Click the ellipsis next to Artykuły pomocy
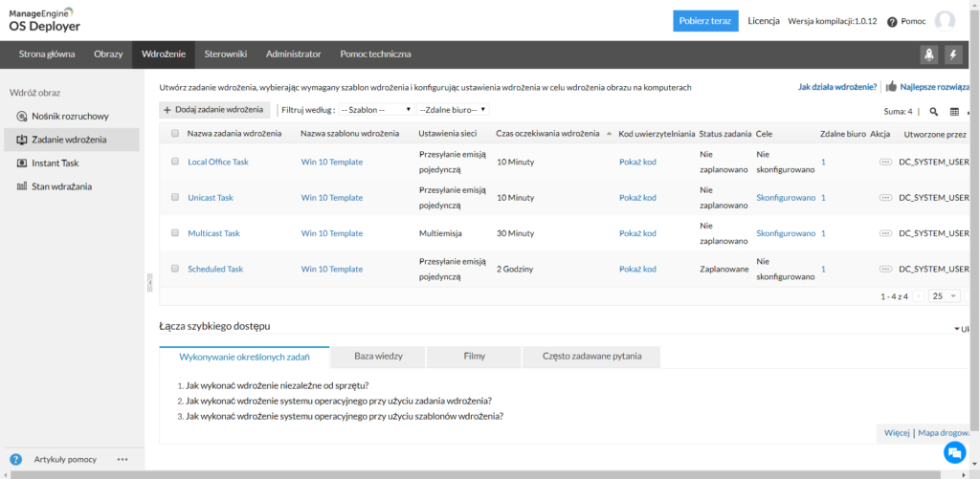This screenshot has height=479, width=980. click(x=122, y=460)
